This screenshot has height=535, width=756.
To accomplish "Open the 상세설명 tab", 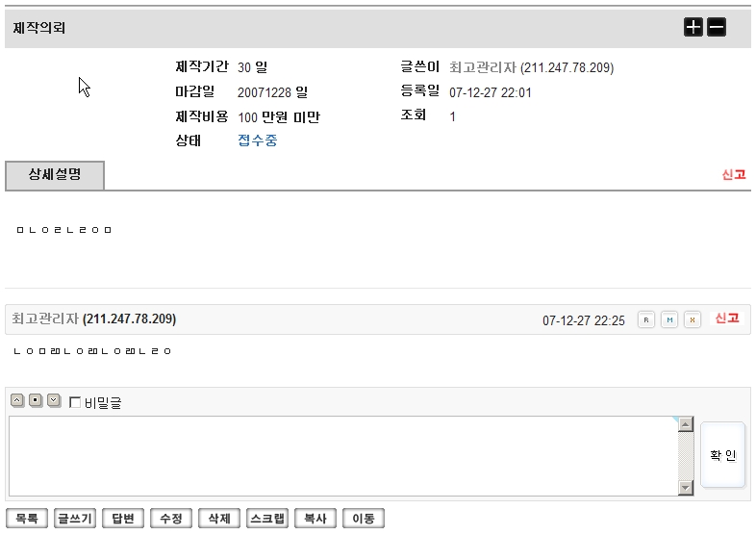I will 55,176.
